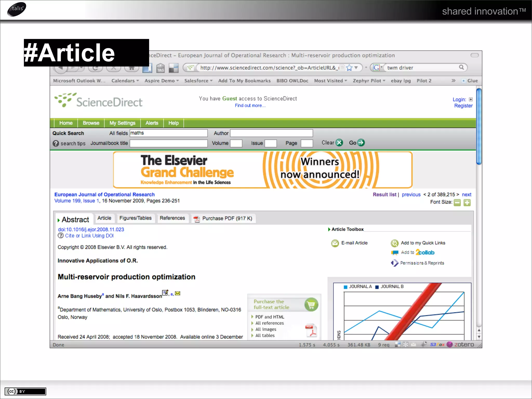Open the Aspire Demo bookmark dropdown
The width and height of the screenshot is (532, 399).
(x=162, y=81)
